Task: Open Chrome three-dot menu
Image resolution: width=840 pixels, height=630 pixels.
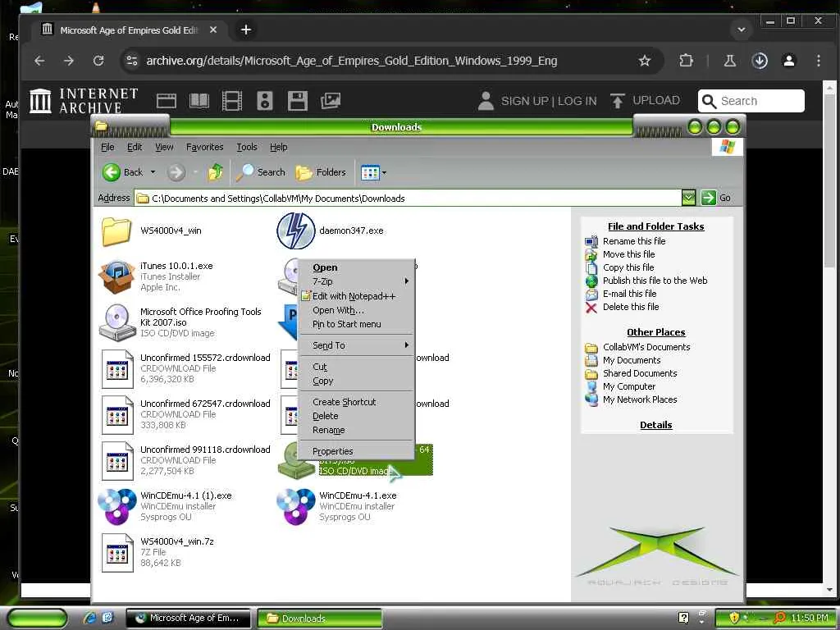Action: point(818,61)
